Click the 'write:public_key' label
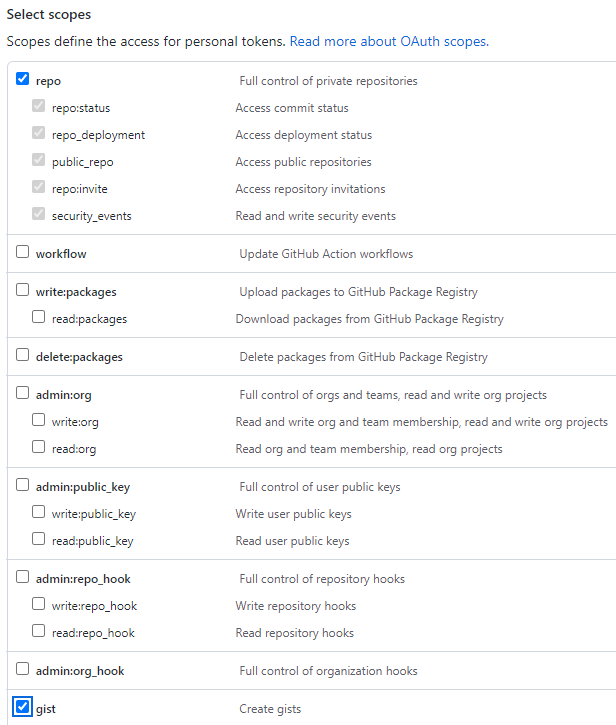 pyautogui.click(x=94, y=514)
